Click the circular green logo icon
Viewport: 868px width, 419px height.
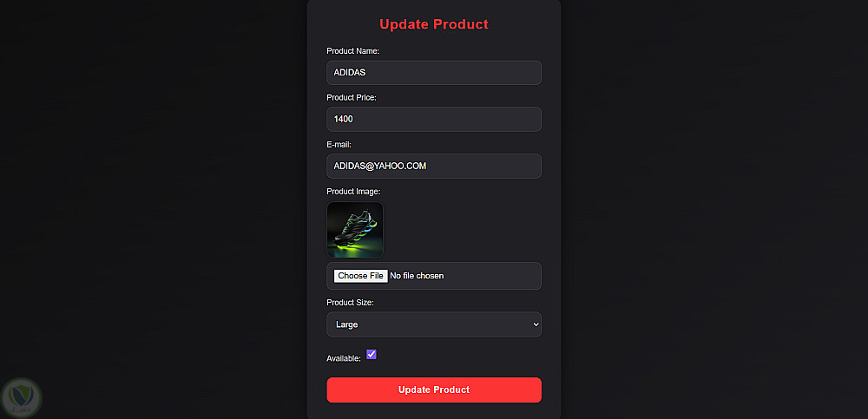[x=21, y=397]
